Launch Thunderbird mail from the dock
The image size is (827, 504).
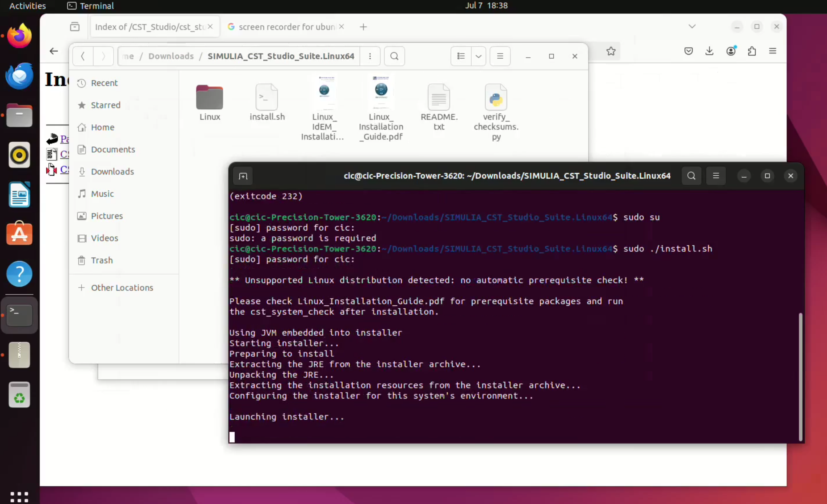19,75
